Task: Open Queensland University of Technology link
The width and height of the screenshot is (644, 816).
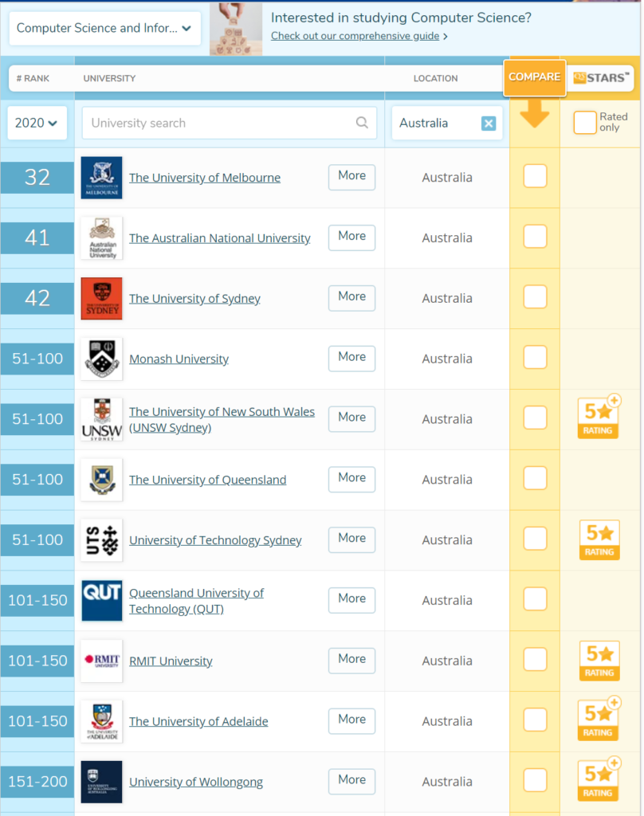Action: point(196,601)
